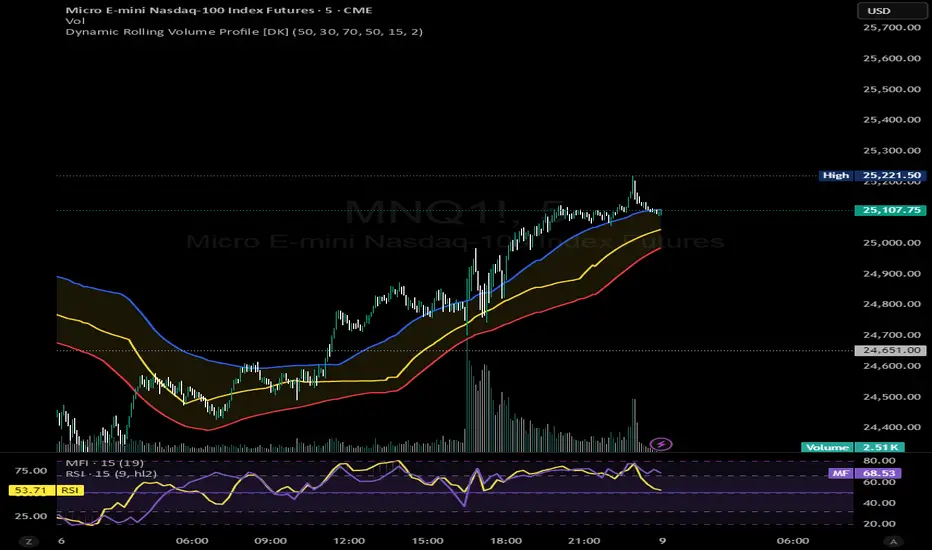Open the USD currency dropdown
This screenshot has width=932, height=550.
(x=891, y=11)
